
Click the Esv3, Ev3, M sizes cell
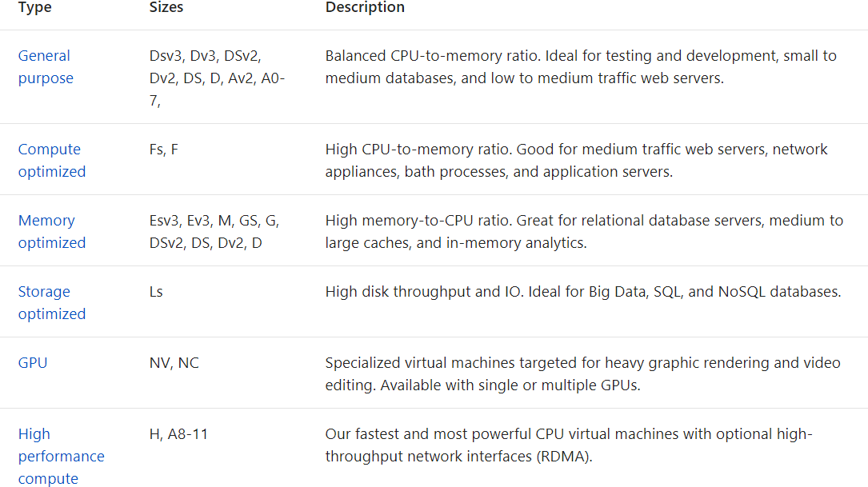click(214, 231)
